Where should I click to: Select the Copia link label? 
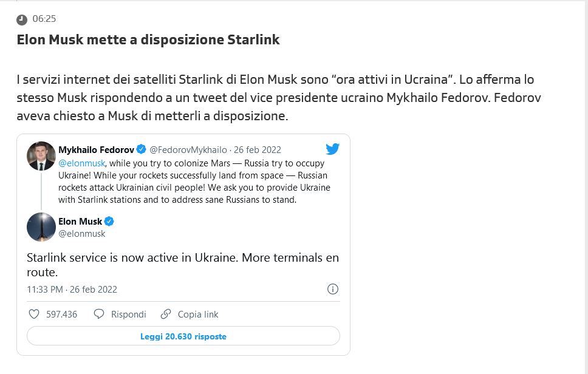pos(198,314)
